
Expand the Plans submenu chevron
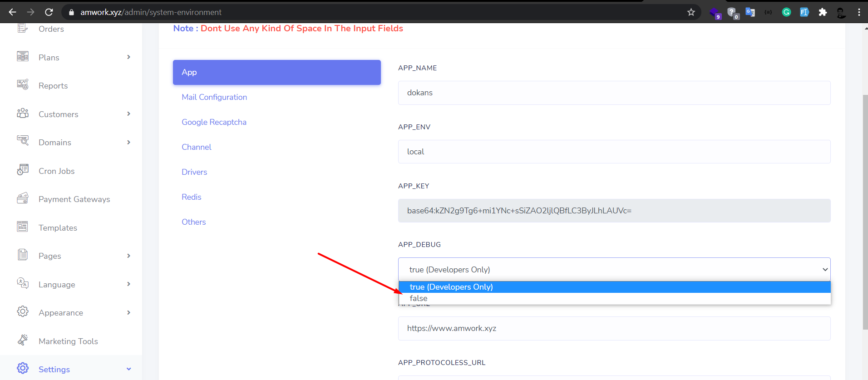coord(129,57)
